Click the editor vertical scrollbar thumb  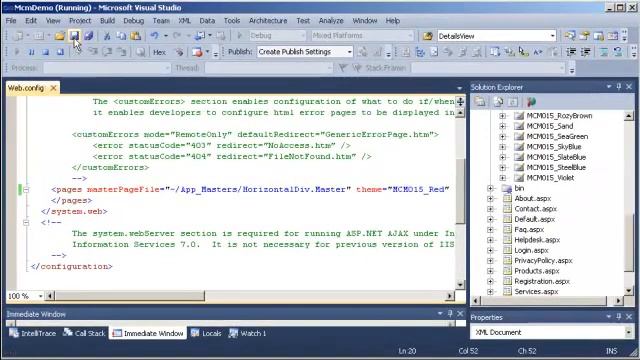(460, 191)
